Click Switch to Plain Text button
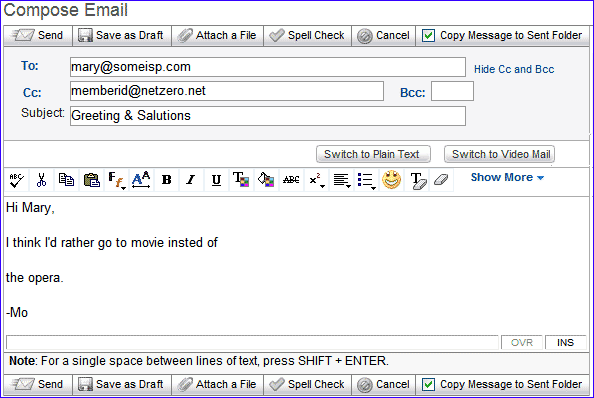Screen dimensions: 594x398 click(373, 154)
